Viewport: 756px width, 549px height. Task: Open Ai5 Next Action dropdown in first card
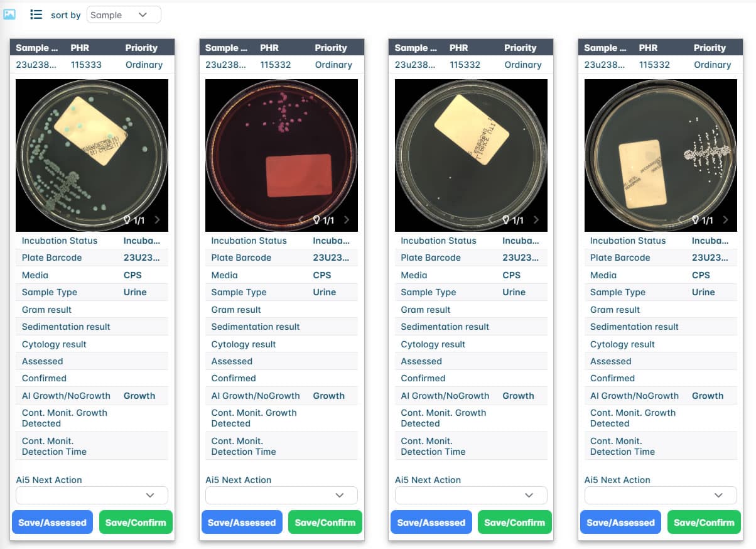coord(92,496)
